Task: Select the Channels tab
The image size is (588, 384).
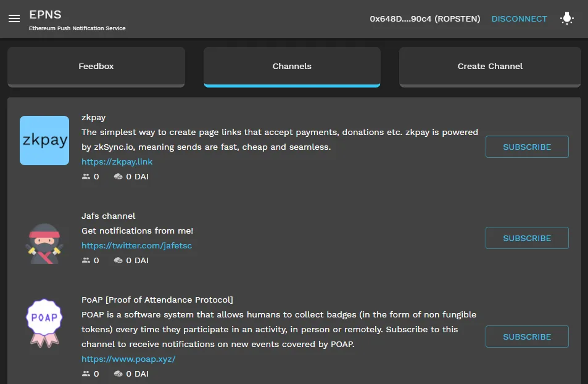Action: [x=292, y=67]
